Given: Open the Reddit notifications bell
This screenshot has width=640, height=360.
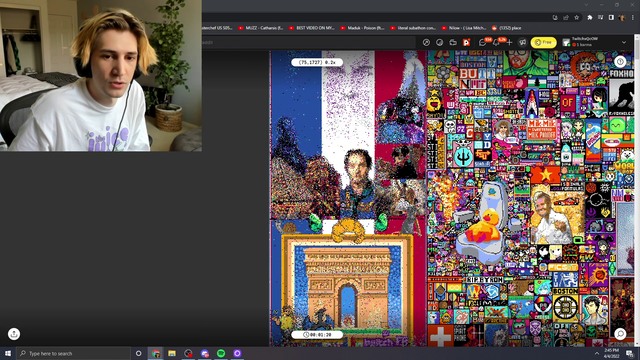Looking at the screenshot, I should [x=496, y=42].
